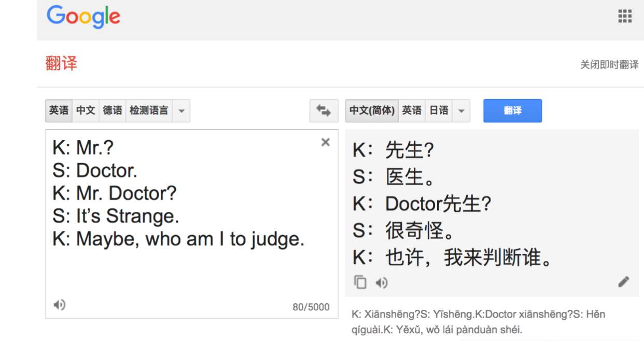Clear the input text with the X

pyautogui.click(x=326, y=142)
